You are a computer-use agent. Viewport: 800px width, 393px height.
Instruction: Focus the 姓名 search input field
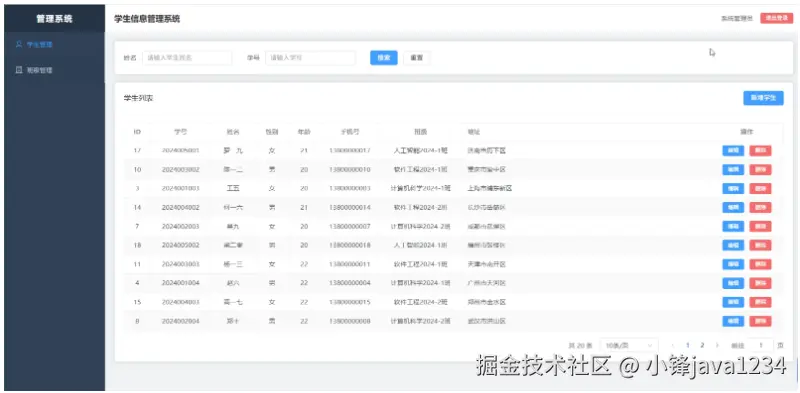[x=187, y=58]
